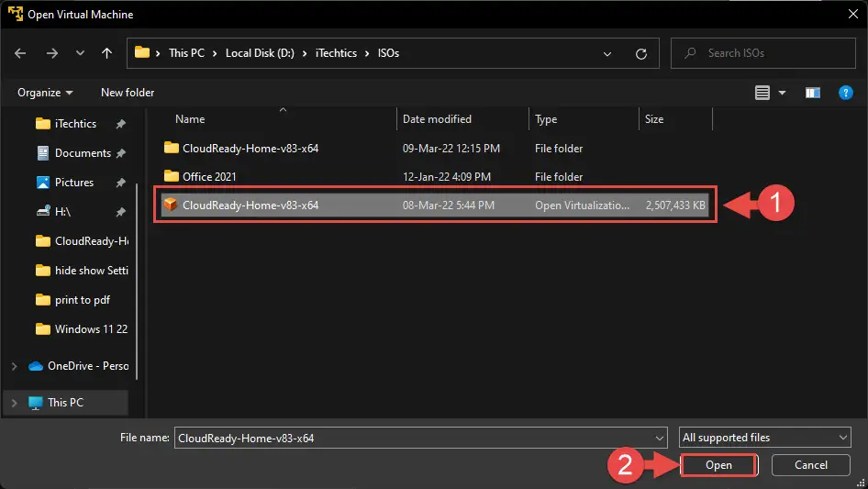
Task: Select the CloudReady OVA file box icon
Action: (171, 205)
